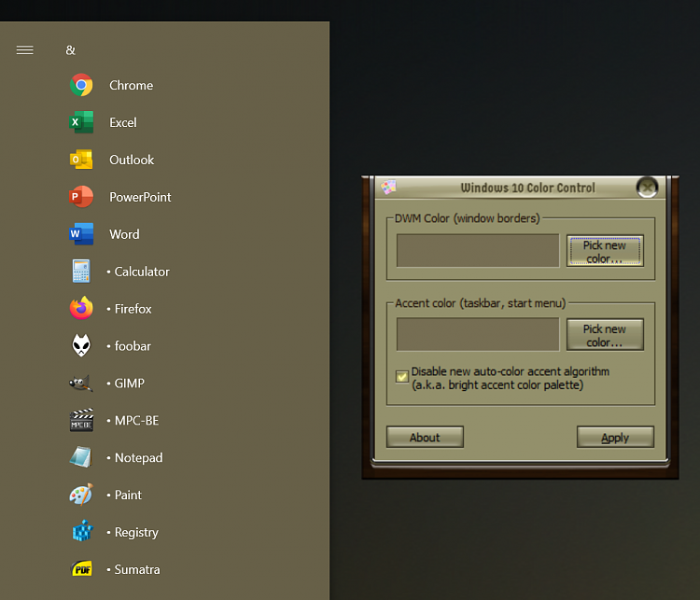Toggle Disable new auto-color accent algorithm checkbox
Viewport: 700px width, 600px height.
coord(401,377)
